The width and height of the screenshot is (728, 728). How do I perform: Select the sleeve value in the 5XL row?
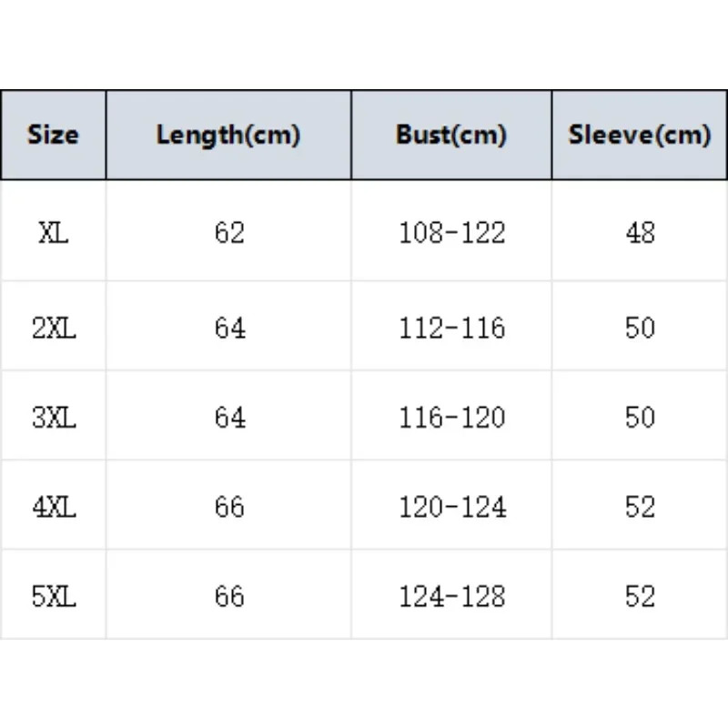click(x=641, y=596)
